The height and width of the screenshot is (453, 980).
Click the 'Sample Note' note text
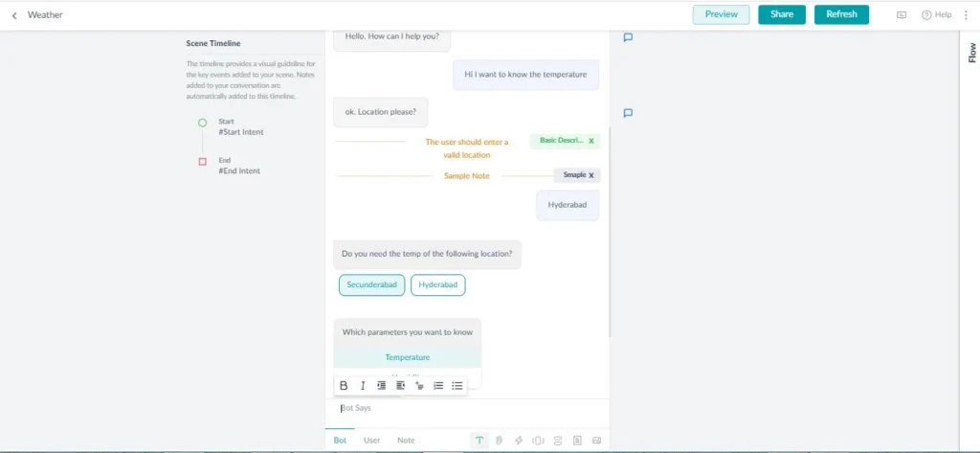coord(467,176)
